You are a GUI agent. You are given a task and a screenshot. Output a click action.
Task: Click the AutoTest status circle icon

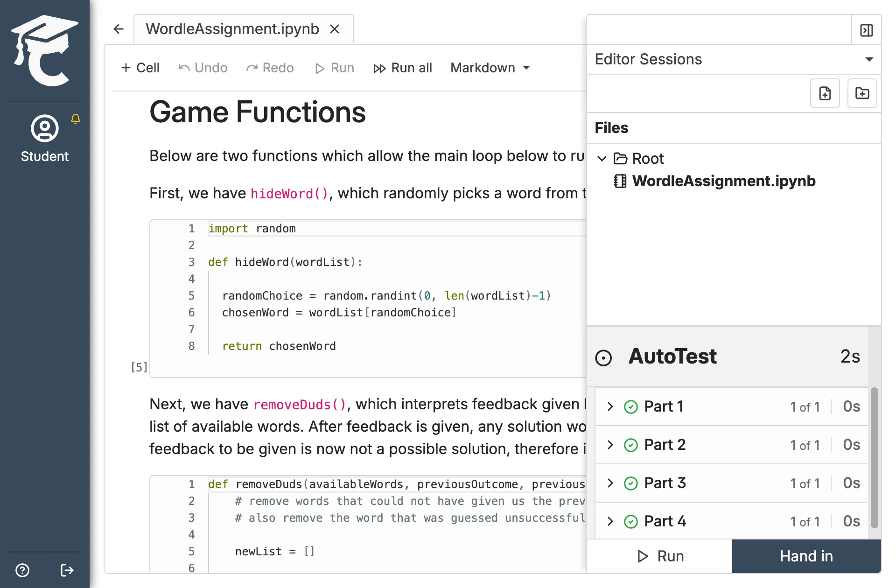(x=603, y=358)
